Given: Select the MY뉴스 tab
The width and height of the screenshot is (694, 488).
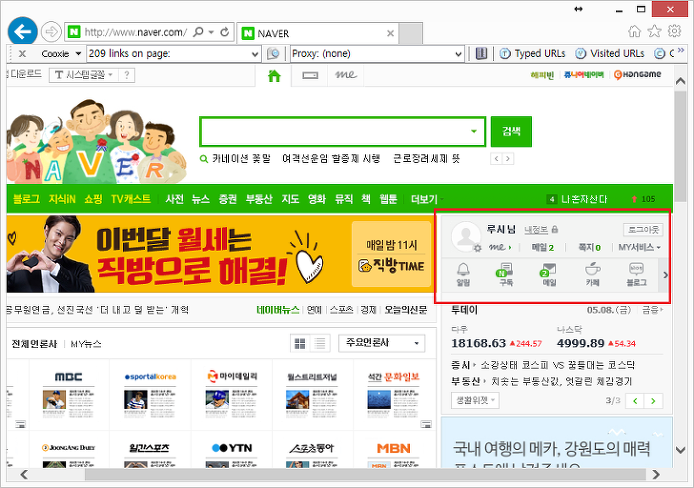Looking at the screenshot, I should 86,344.
